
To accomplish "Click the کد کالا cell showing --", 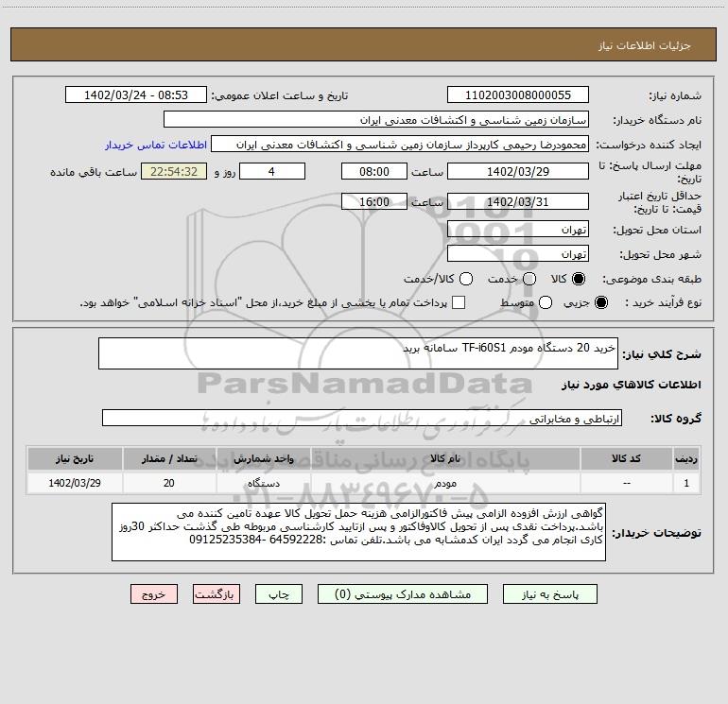I will (626, 483).
